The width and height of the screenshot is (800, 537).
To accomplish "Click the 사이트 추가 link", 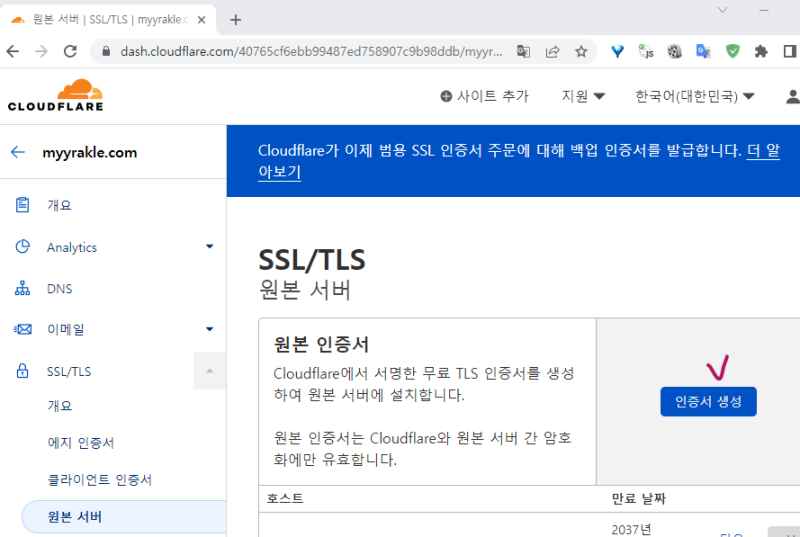I will coord(485,96).
